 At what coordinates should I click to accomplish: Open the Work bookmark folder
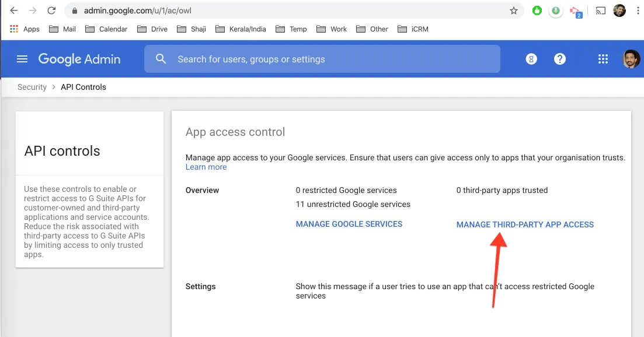[x=332, y=29]
